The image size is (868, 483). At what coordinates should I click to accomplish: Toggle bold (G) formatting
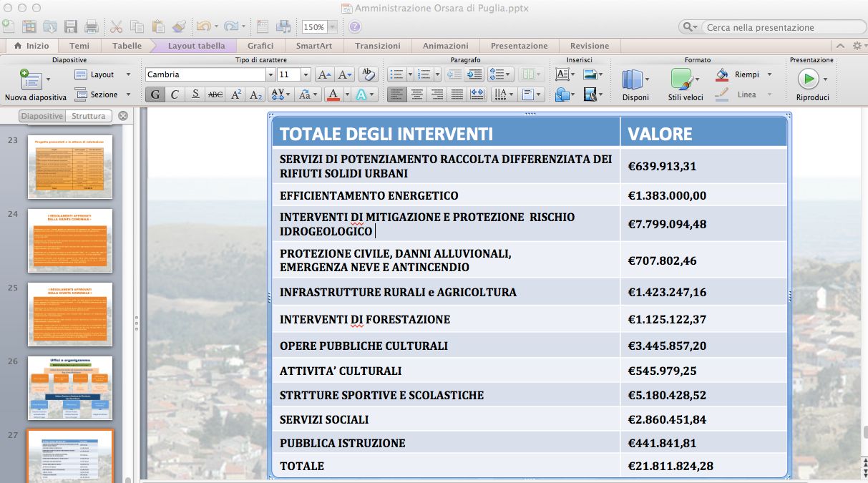[x=155, y=94]
